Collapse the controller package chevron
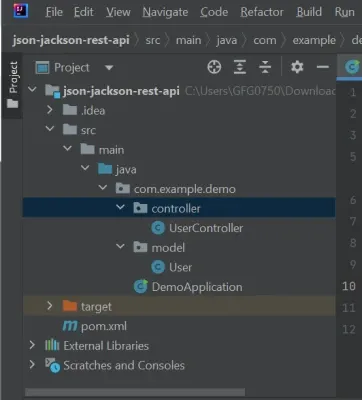 (120, 207)
